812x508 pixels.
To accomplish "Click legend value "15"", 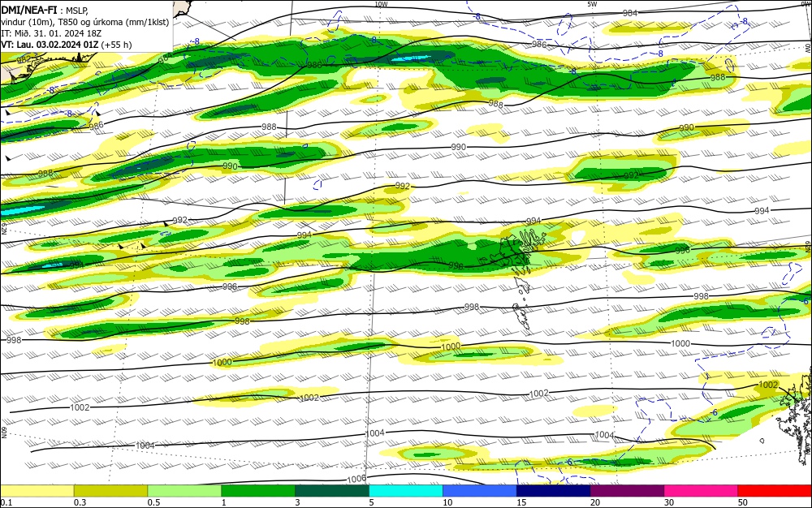I will point(521,502).
